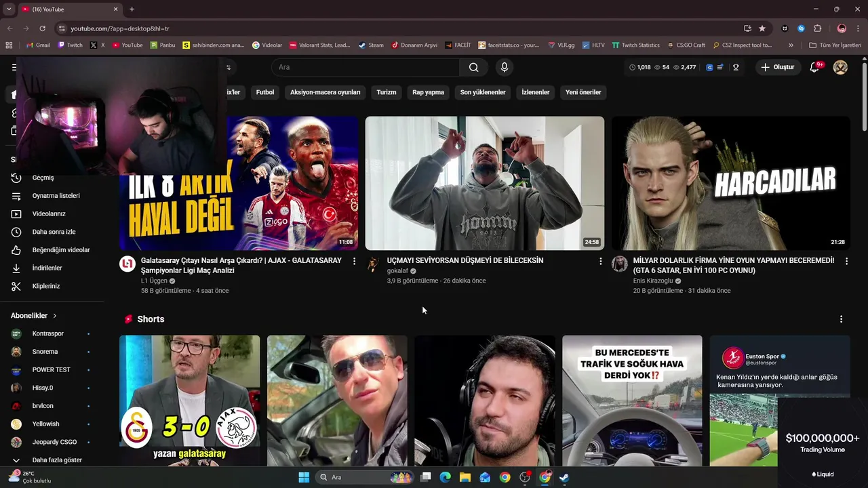Screen dimensions: 868x488
Task: Bookmark this page with star icon
Action: 762,28
